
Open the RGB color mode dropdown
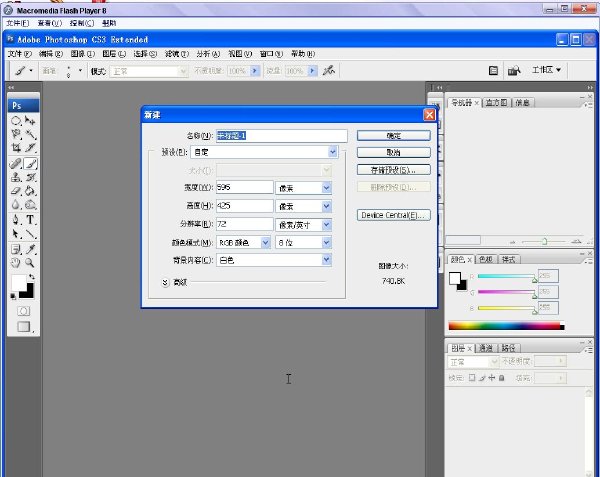[x=266, y=243]
